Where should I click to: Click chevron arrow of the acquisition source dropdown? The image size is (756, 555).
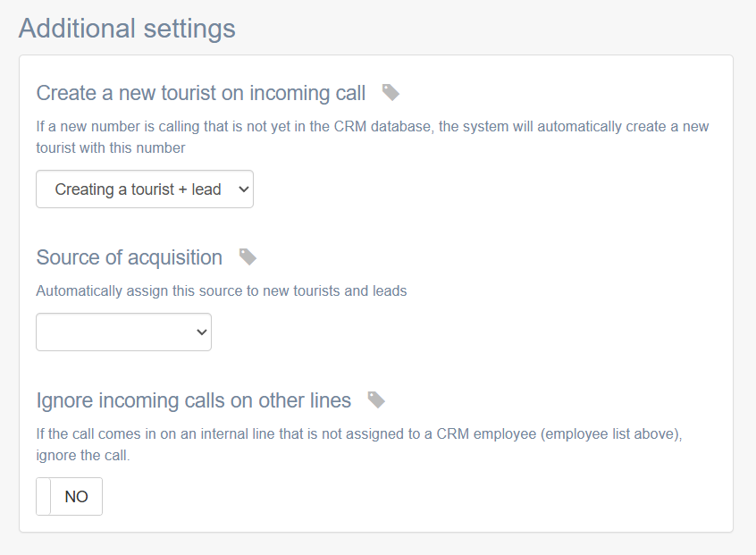tap(200, 332)
